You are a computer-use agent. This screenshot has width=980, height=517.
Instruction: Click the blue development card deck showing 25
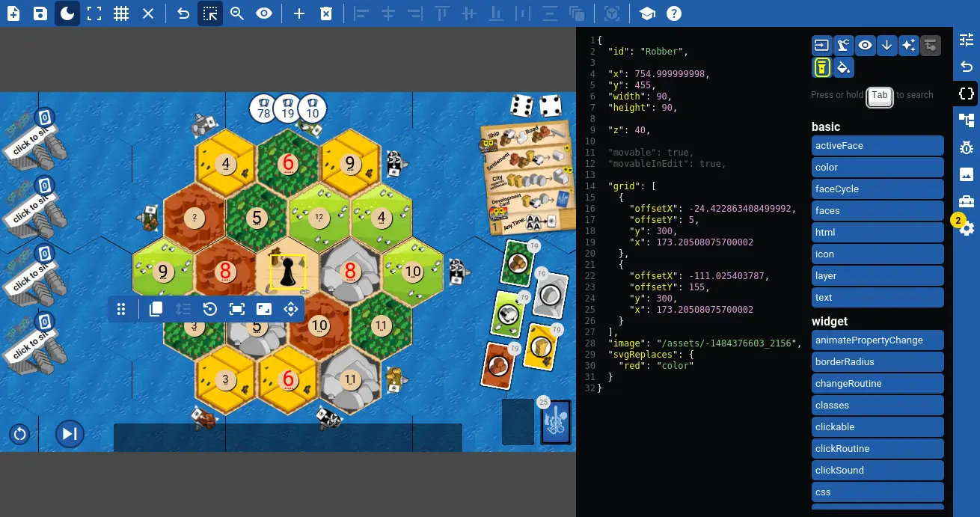pyautogui.click(x=556, y=422)
